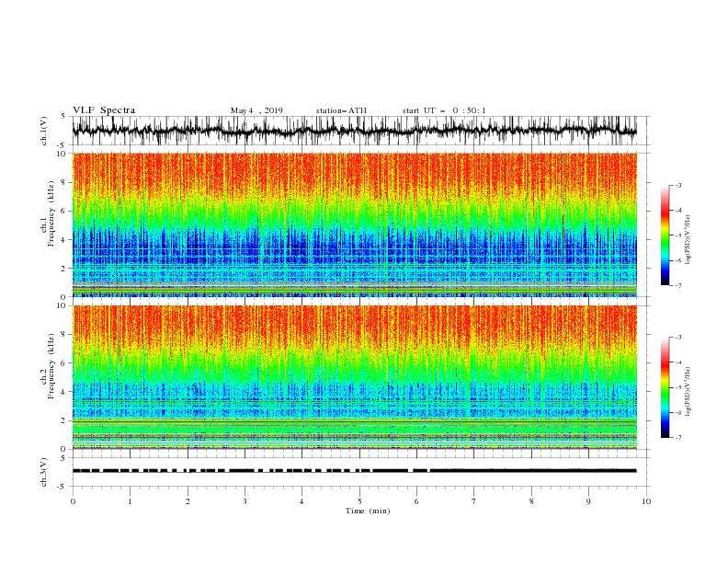This screenshot has width=728, height=563.
Task: Click the "-7" label on the ch.2 color bar
Action: tap(677, 438)
